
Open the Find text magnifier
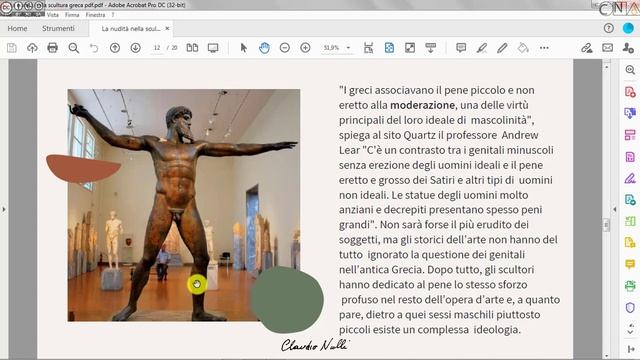pos(73,48)
